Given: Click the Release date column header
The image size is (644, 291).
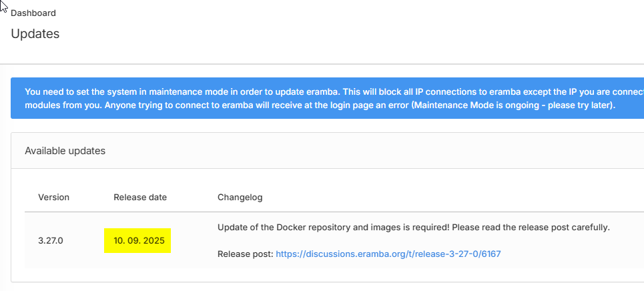Looking at the screenshot, I should point(140,198).
